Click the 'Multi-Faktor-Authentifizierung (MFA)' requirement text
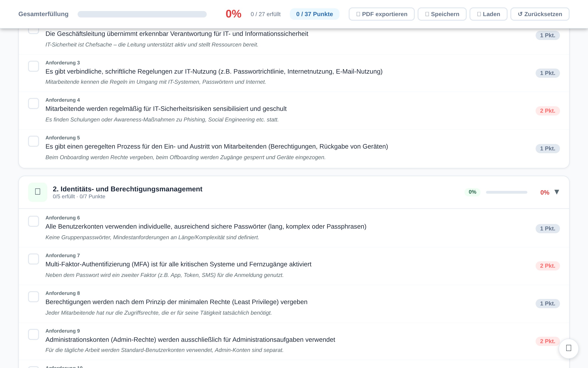Image resolution: width=588 pixels, height=368 pixels. pos(178,264)
